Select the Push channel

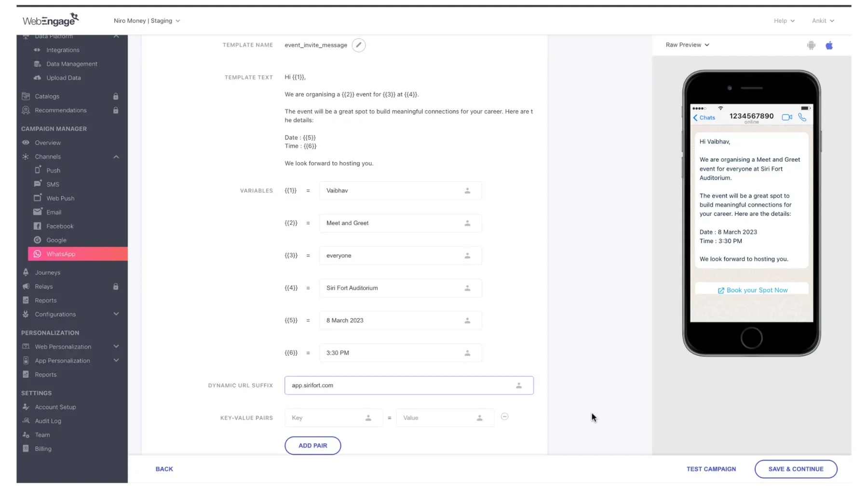point(53,171)
